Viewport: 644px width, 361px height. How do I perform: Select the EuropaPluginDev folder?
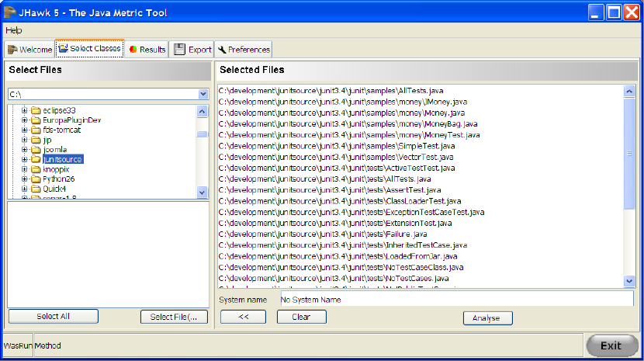tap(72, 120)
